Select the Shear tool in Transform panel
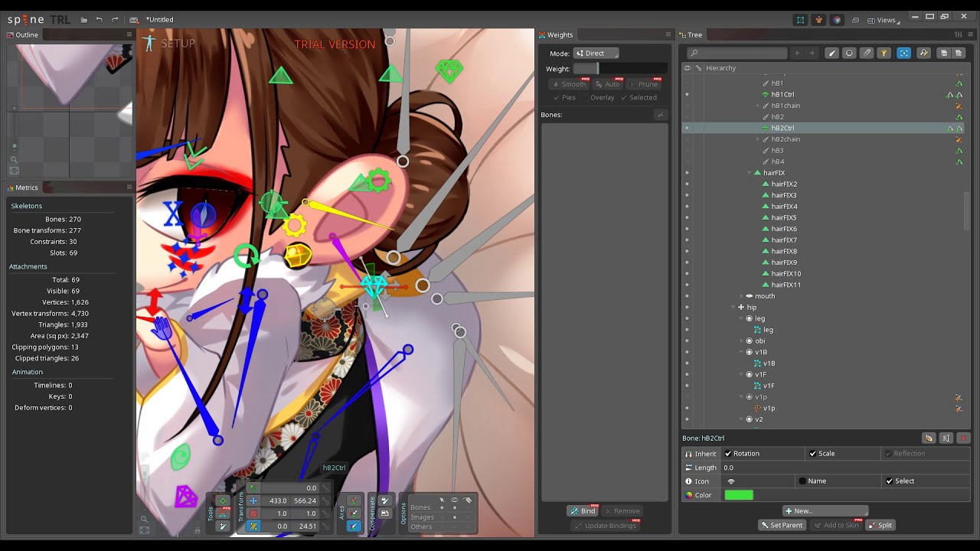The height and width of the screenshot is (551, 980). pos(253,527)
